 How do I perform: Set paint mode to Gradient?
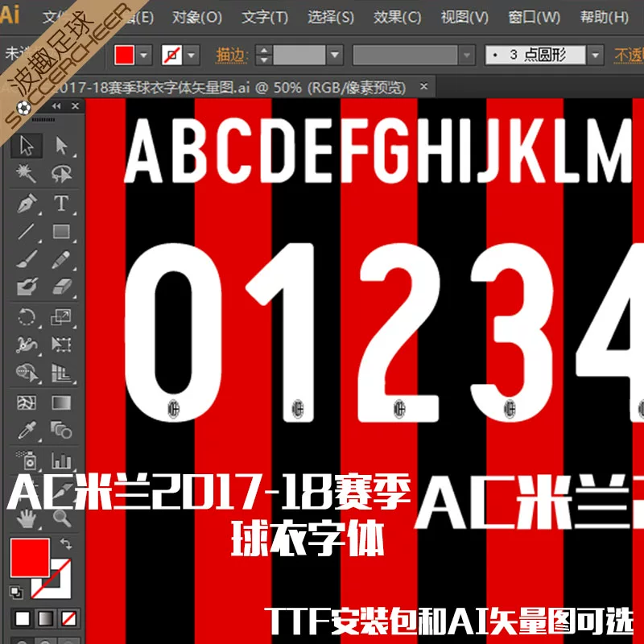[x=45, y=618]
